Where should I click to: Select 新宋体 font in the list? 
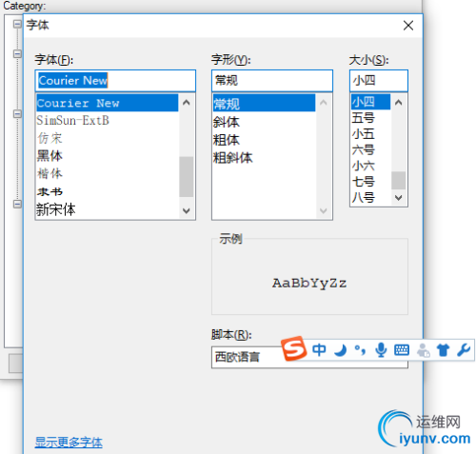[108, 209]
